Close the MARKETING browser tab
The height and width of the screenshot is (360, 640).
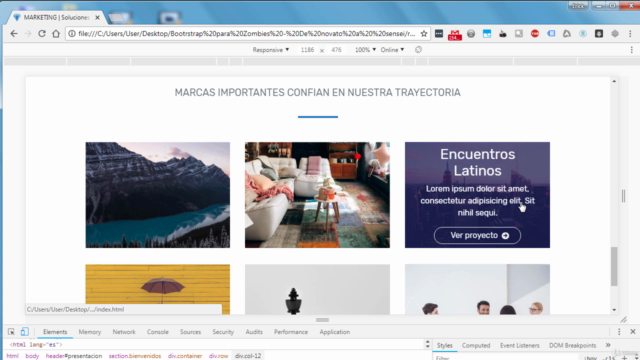click(x=97, y=18)
